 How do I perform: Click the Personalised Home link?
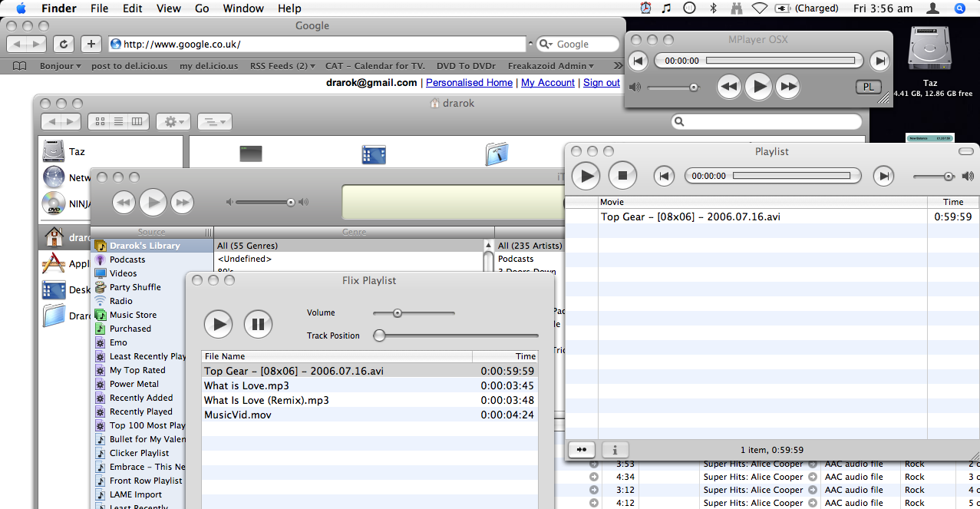point(469,82)
